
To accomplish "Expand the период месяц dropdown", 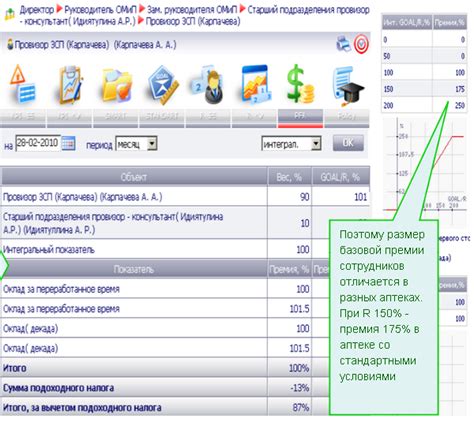I will (x=136, y=144).
